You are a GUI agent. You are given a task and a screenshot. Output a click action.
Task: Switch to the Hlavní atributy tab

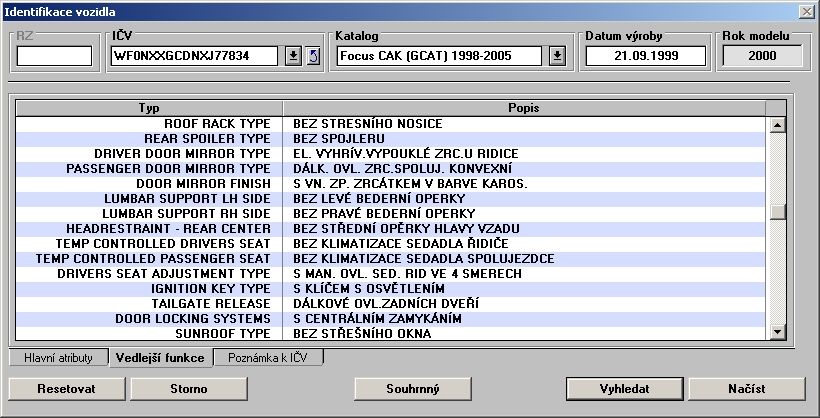58,357
